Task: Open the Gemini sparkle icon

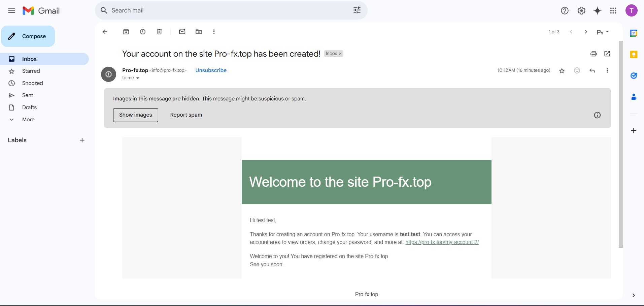Action: coord(598,11)
